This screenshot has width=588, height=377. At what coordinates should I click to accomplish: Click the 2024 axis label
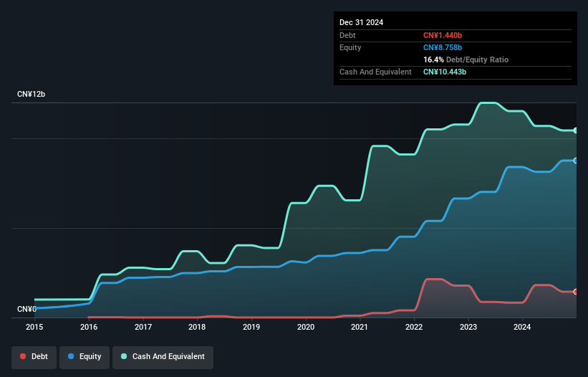click(x=522, y=327)
